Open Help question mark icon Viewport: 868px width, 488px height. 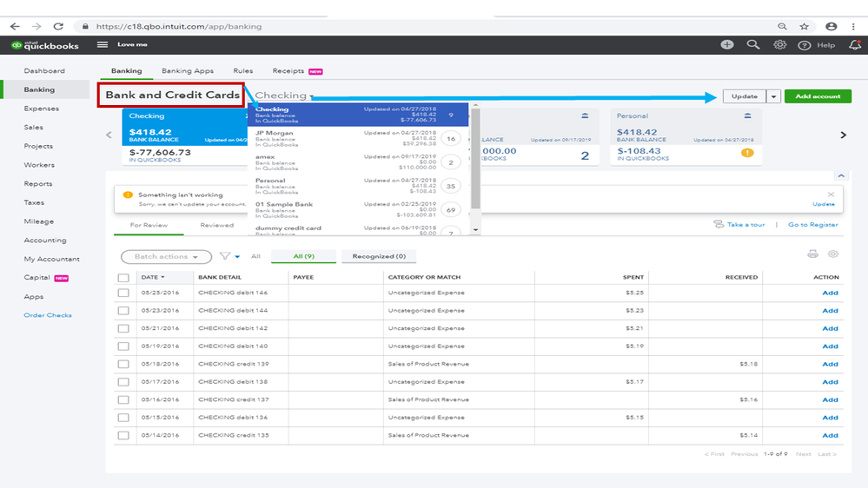tap(805, 45)
